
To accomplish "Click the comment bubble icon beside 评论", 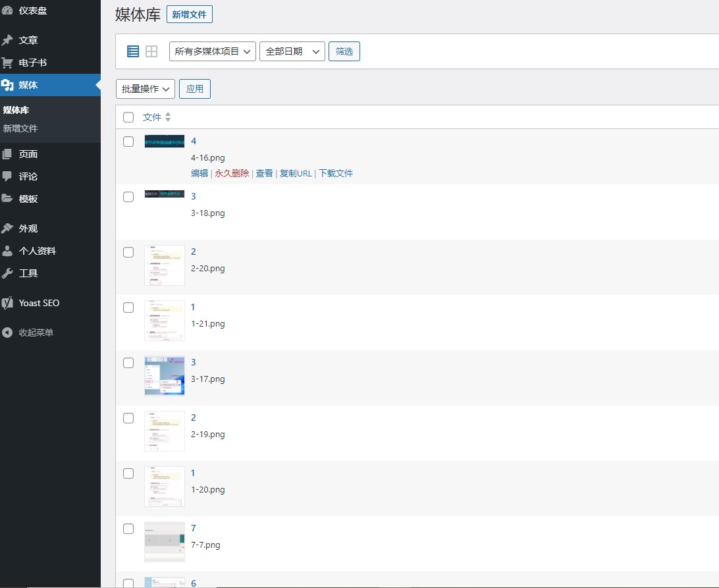I will click(x=7, y=176).
